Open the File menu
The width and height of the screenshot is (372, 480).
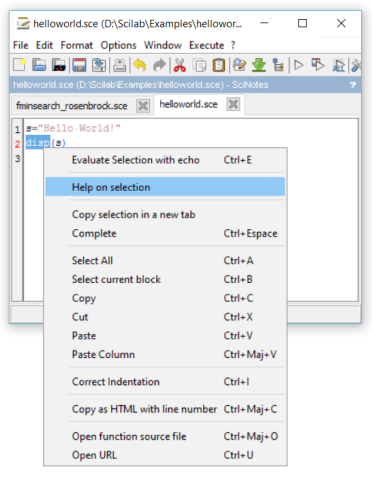tap(21, 45)
